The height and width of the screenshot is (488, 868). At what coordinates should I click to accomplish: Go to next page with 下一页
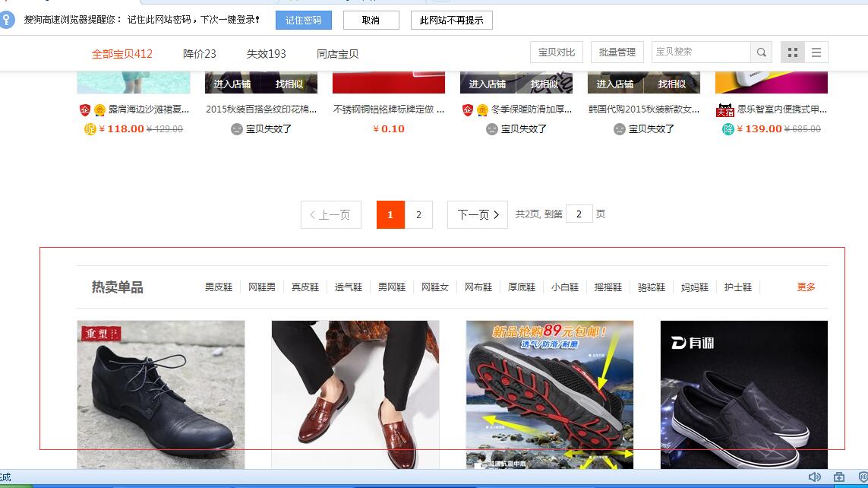(476, 214)
